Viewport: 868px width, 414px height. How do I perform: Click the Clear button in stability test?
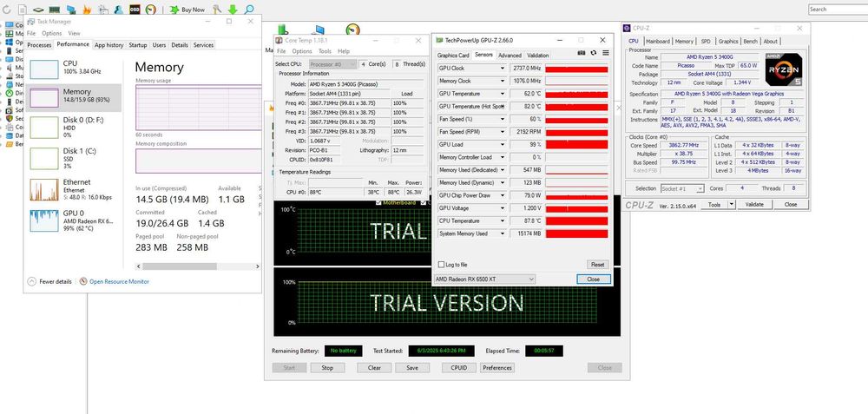[x=374, y=367]
